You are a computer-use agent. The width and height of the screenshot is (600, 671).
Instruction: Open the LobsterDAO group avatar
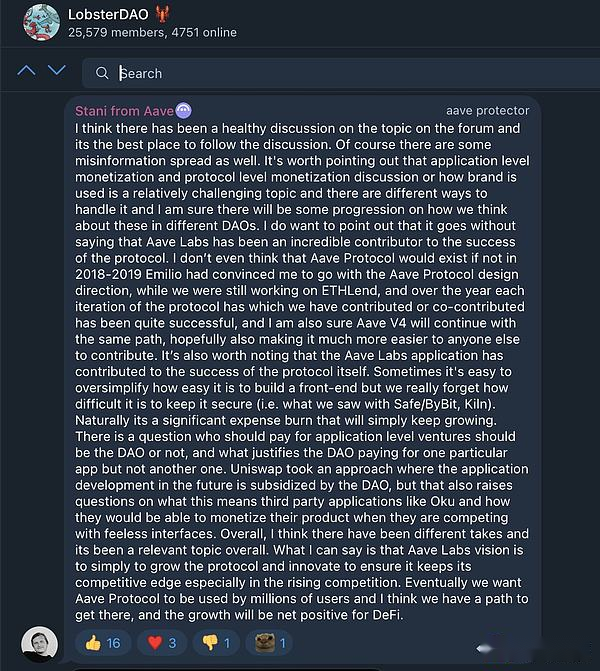41,22
